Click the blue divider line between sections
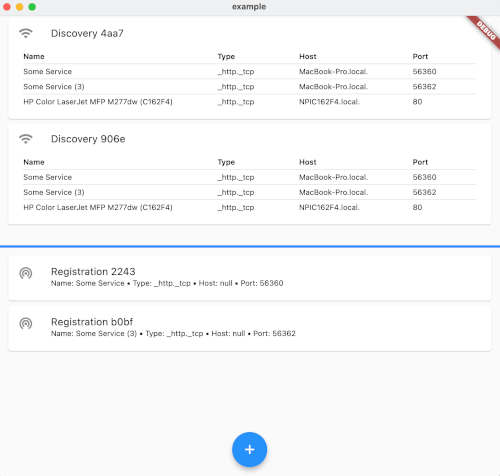 (x=250, y=247)
